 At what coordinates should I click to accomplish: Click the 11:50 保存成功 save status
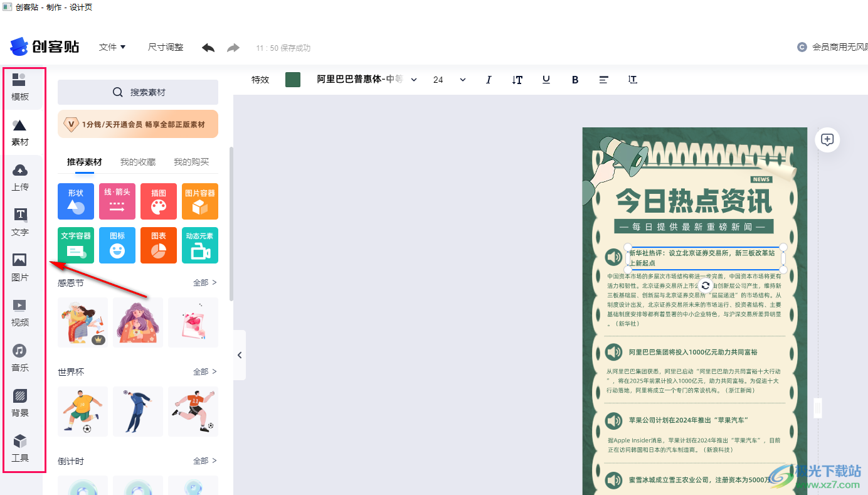pos(283,48)
